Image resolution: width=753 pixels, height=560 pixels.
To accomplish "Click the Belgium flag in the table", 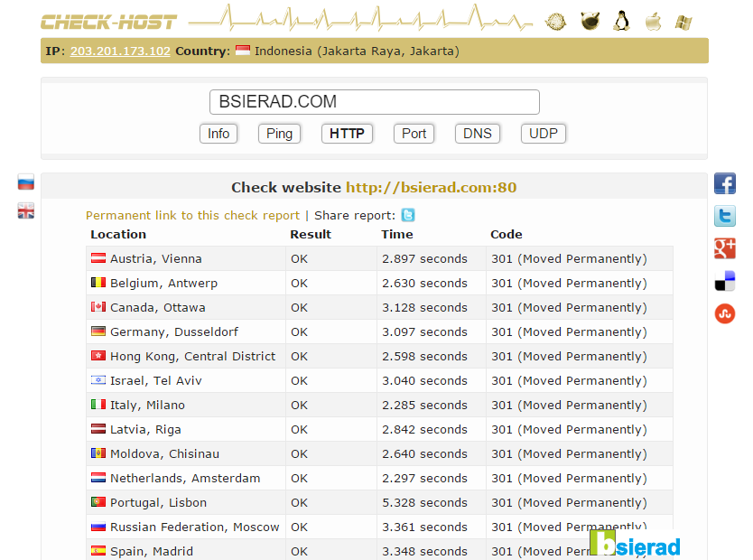I will point(98,283).
